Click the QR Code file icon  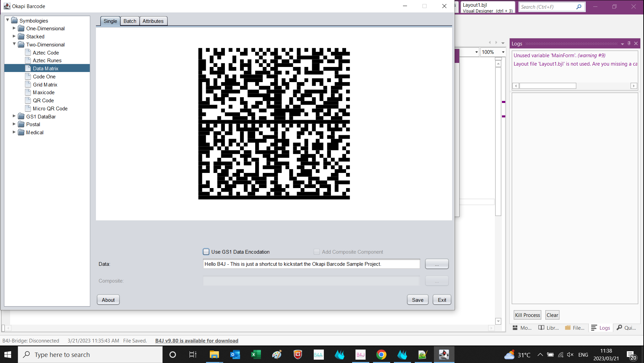coord(28,100)
